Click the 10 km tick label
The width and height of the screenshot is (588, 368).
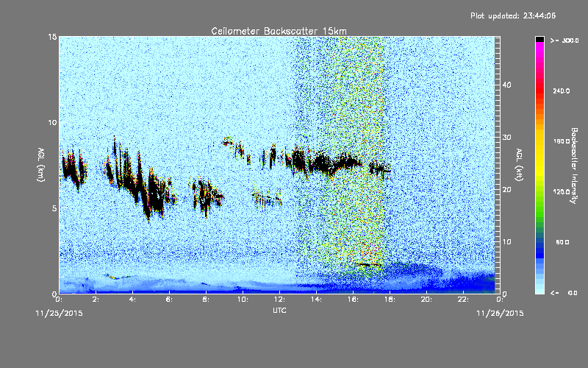52,122
